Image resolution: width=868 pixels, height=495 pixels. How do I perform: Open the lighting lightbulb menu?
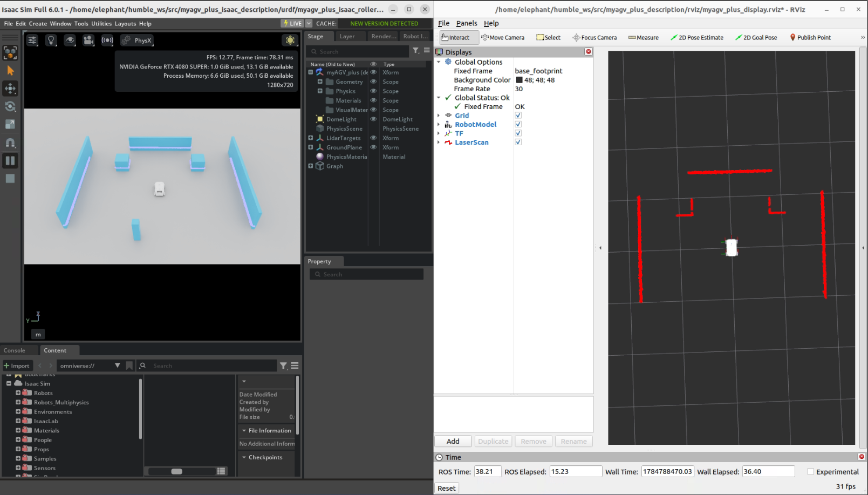tap(51, 40)
